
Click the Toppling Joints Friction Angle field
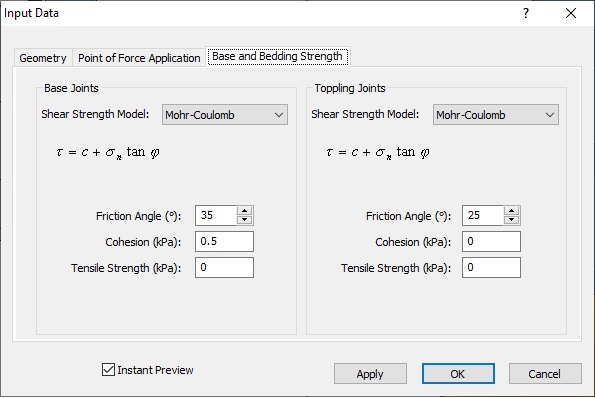tap(483, 216)
